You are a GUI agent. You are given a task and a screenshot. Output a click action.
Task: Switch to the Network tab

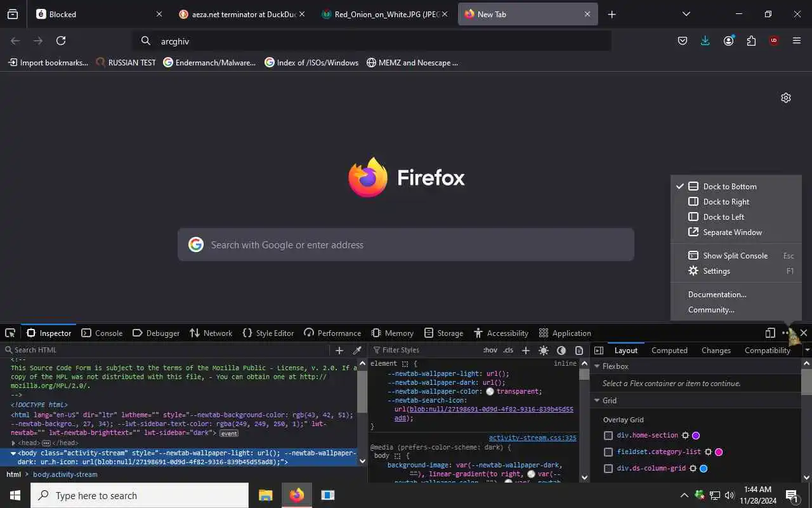211,333
